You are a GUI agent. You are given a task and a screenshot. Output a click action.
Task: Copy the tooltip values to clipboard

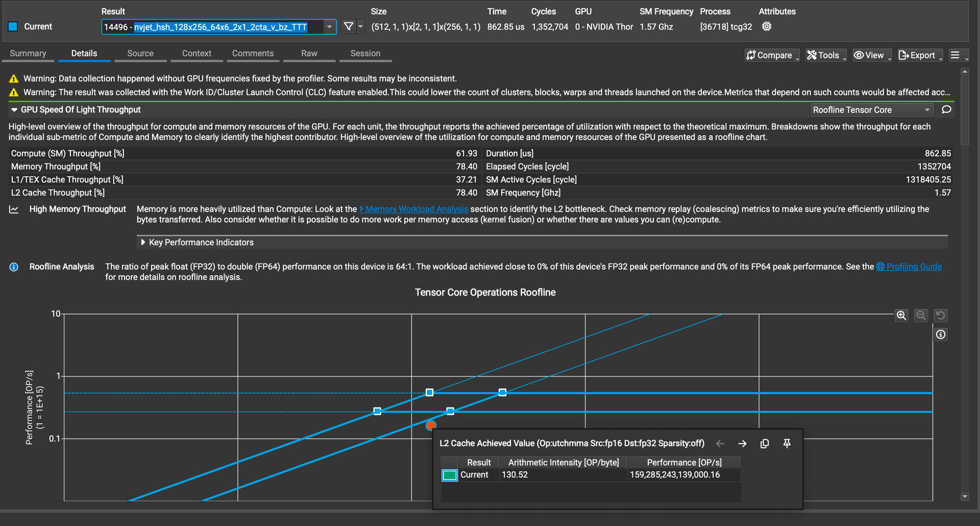pos(764,444)
